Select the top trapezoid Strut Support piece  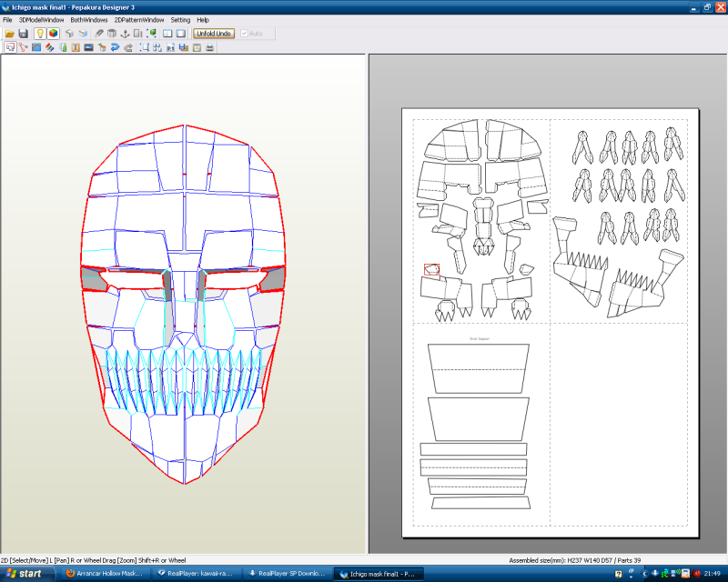(x=479, y=368)
